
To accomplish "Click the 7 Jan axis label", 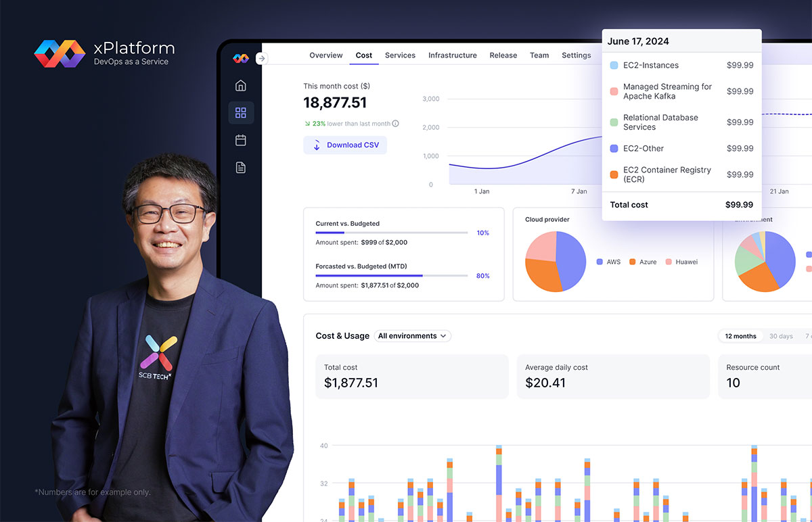I will (579, 191).
